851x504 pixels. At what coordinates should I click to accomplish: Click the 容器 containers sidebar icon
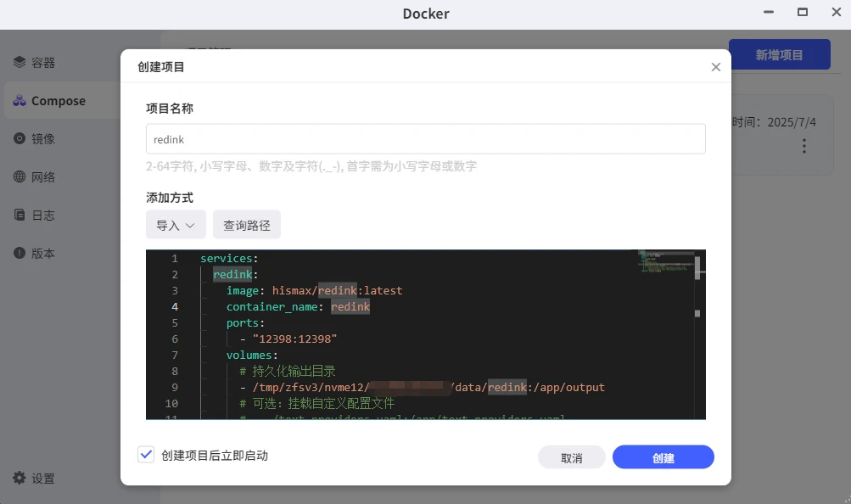tap(20, 63)
